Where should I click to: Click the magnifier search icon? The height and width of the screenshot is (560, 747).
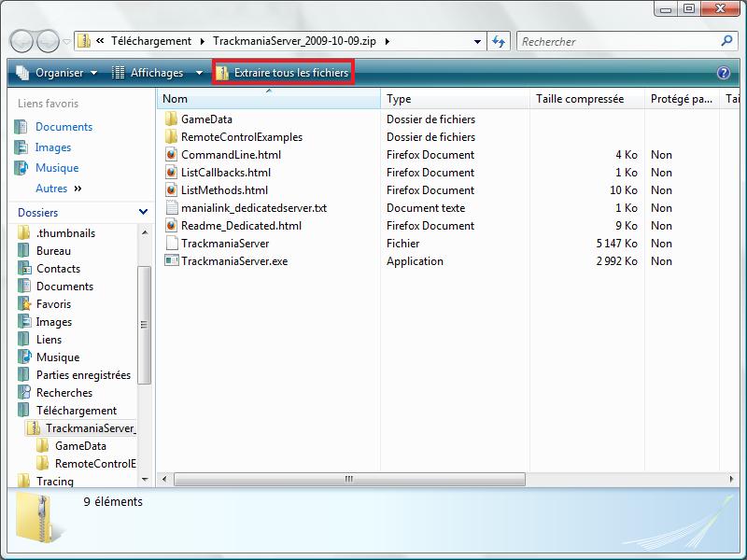[726, 41]
